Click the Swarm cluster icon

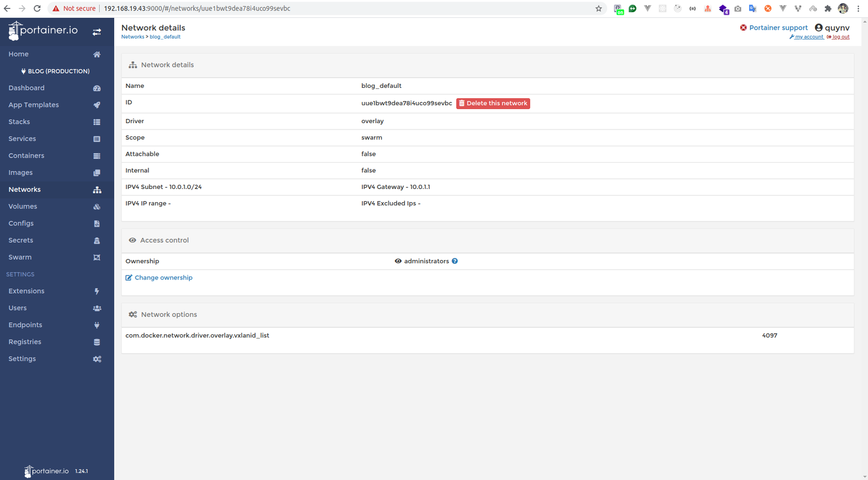[x=97, y=257]
